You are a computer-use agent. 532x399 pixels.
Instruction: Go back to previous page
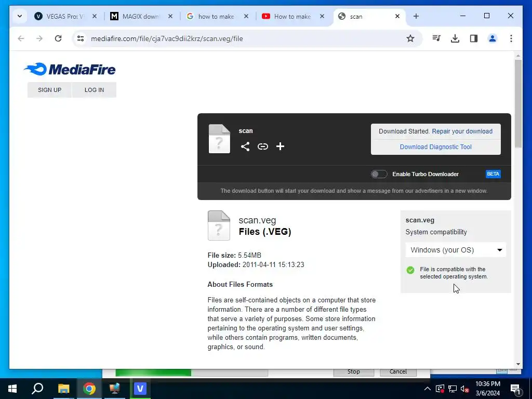(x=21, y=38)
